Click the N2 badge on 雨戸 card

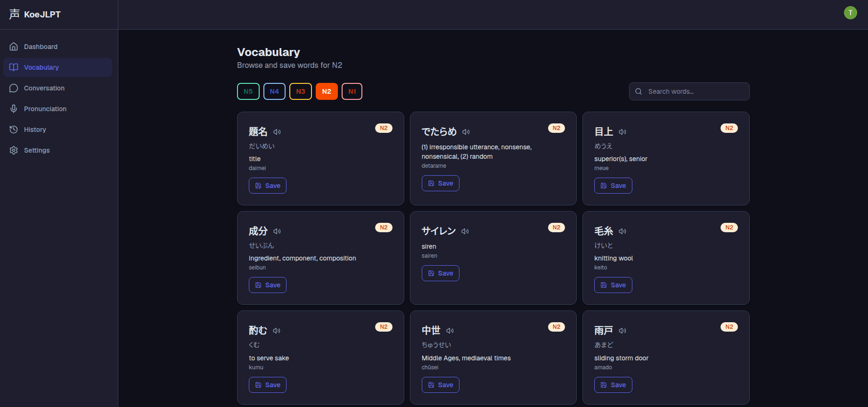729,327
